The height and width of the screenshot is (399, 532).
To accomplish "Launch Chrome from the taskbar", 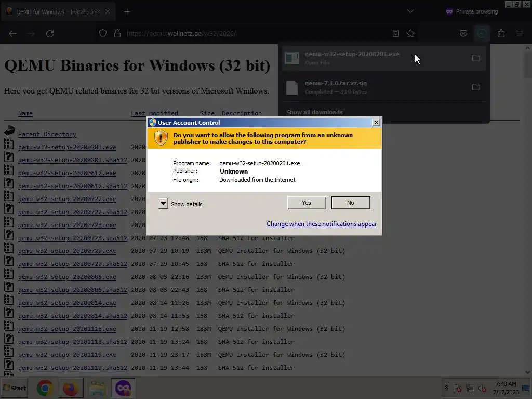I will [45, 388].
